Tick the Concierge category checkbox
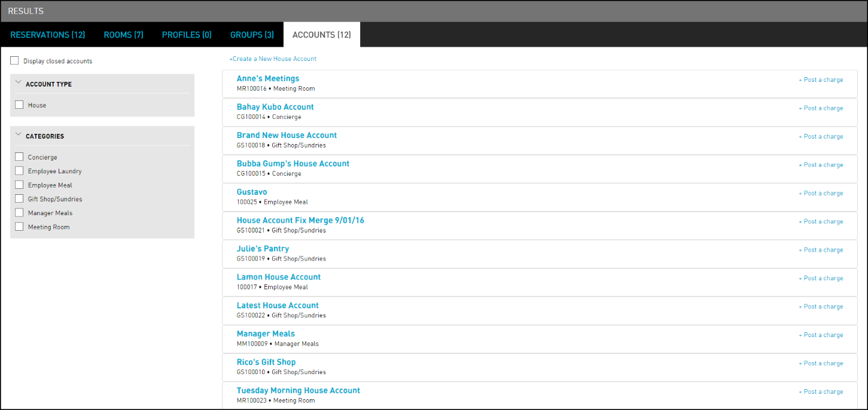The height and width of the screenshot is (410, 868). (19, 157)
